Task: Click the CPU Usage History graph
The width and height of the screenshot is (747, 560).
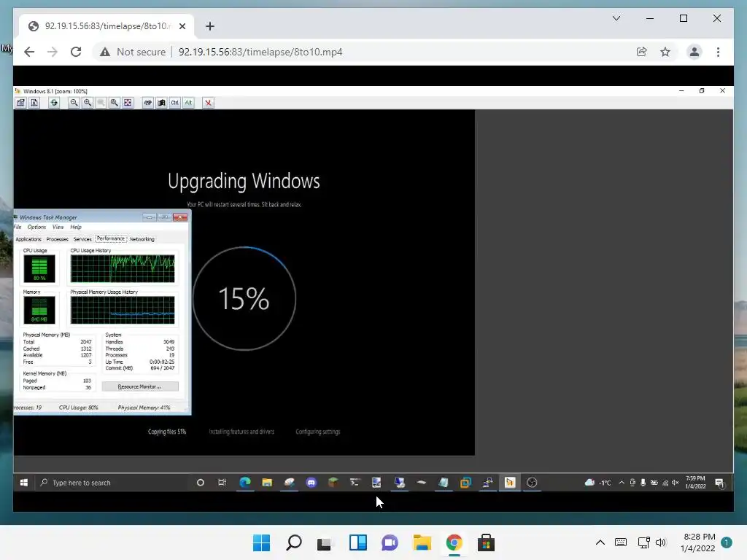Action: pos(123,268)
